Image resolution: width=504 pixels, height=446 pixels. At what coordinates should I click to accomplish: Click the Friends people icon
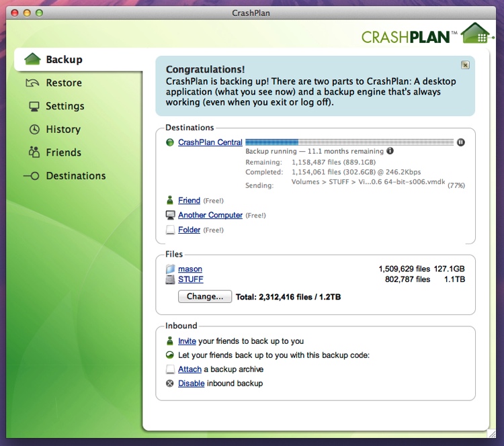(x=34, y=152)
